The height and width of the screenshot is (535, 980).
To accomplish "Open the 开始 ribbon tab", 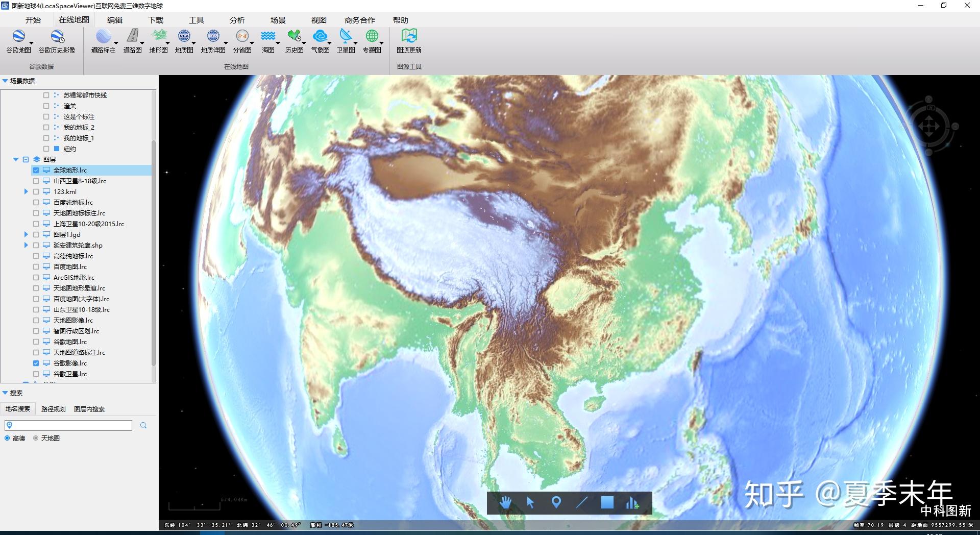I will (x=33, y=20).
